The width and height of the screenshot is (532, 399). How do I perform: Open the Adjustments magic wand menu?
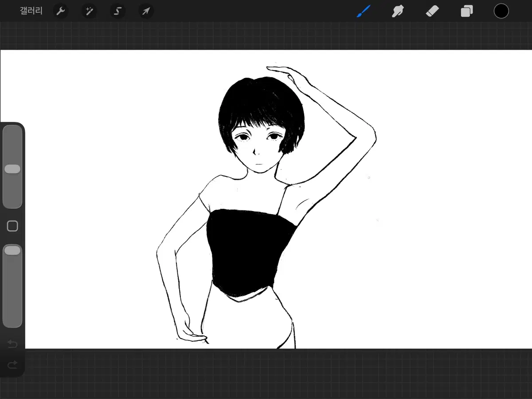89,11
